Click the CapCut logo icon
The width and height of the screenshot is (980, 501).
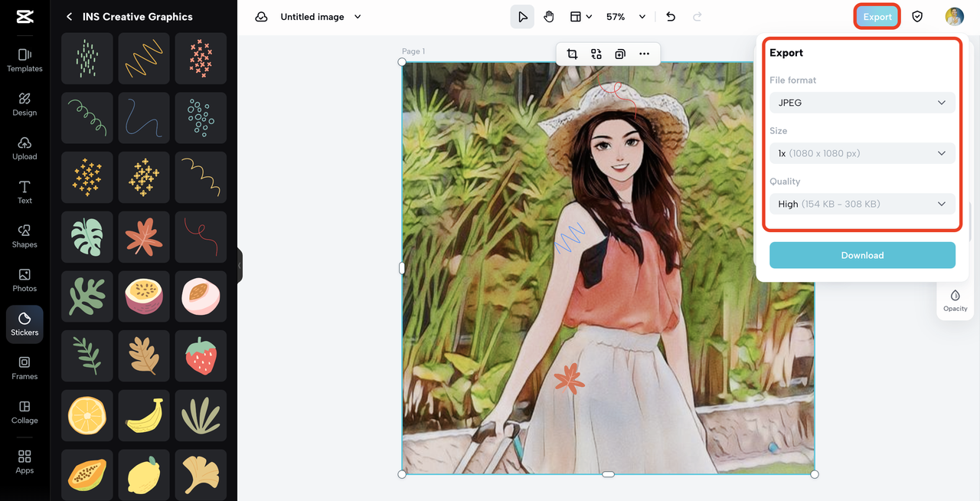pyautogui.click(x=24, y=18)
